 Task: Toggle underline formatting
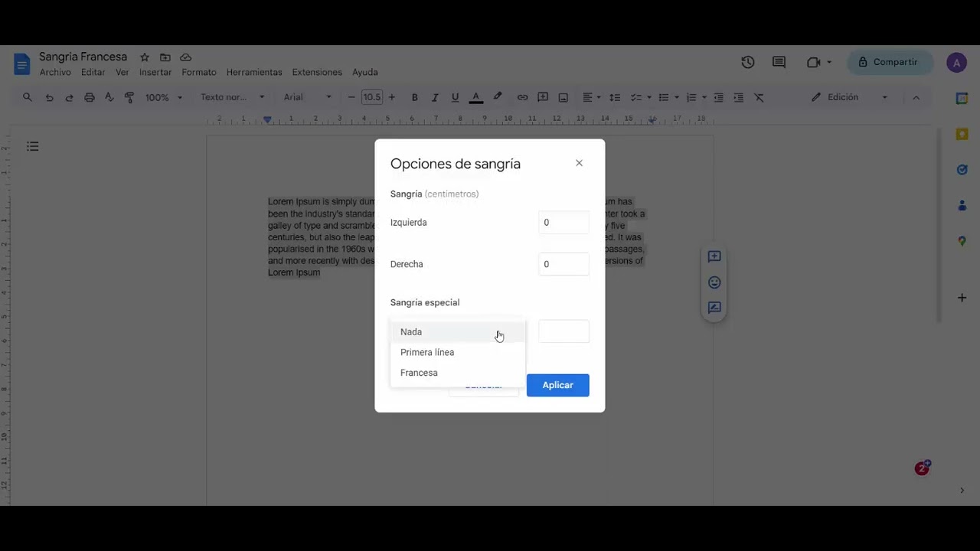point(455,97)
